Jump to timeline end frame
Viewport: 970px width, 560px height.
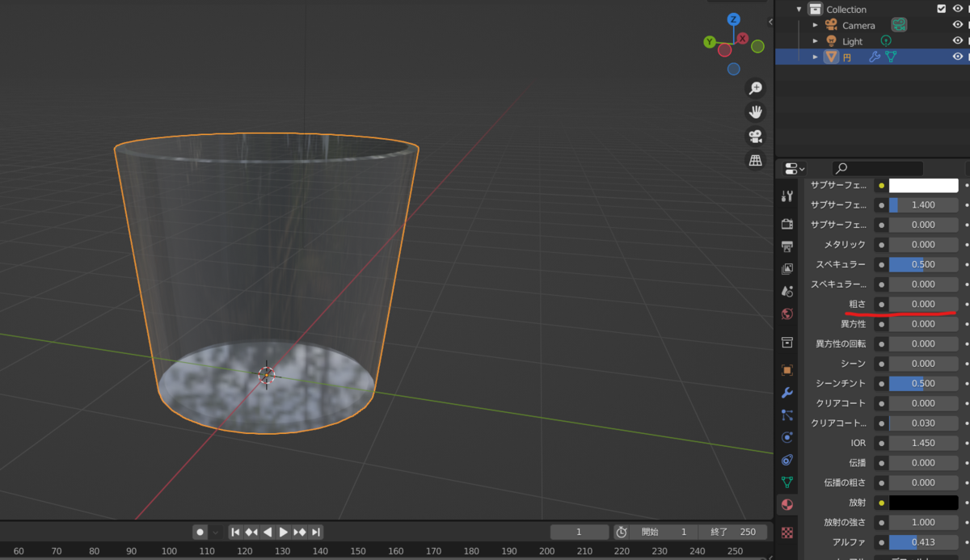pos(317,532)
